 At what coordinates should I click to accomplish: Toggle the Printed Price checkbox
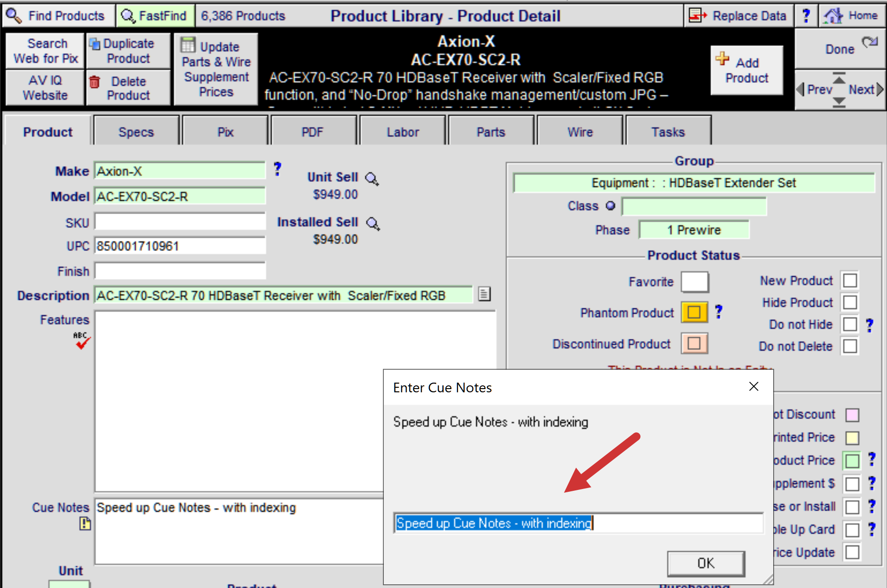(x=852, y=437)
